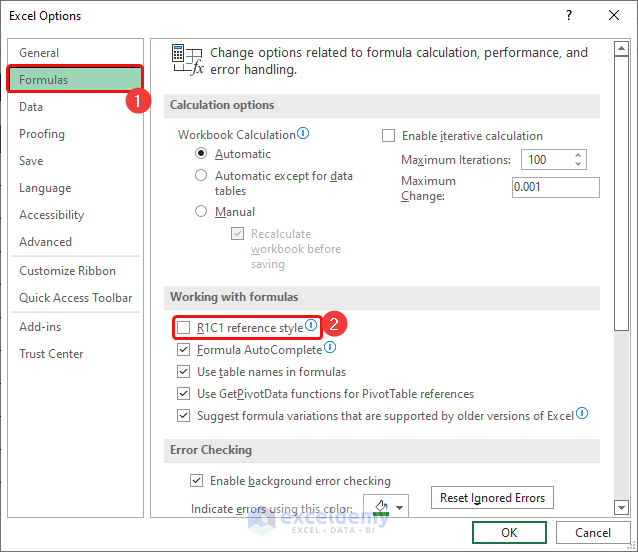Click info icon after older versions of Excel
Screen dimensions: 638x552
coord(582,413)
